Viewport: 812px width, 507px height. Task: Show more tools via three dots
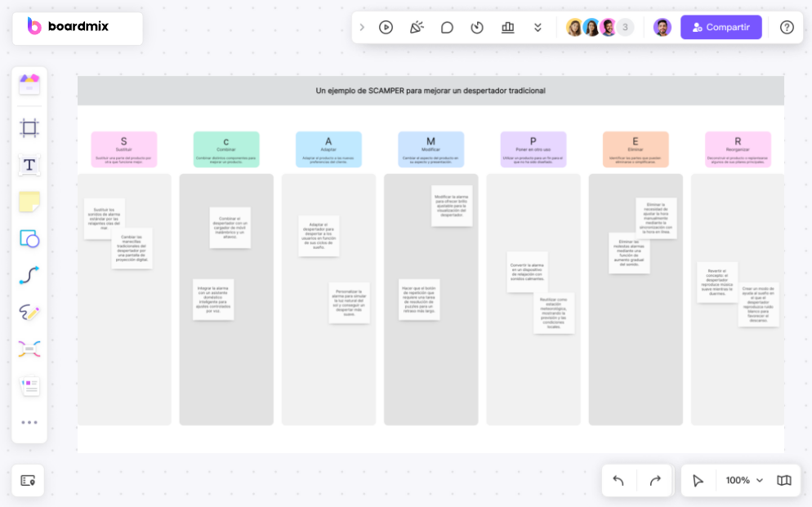click(29, 423)
